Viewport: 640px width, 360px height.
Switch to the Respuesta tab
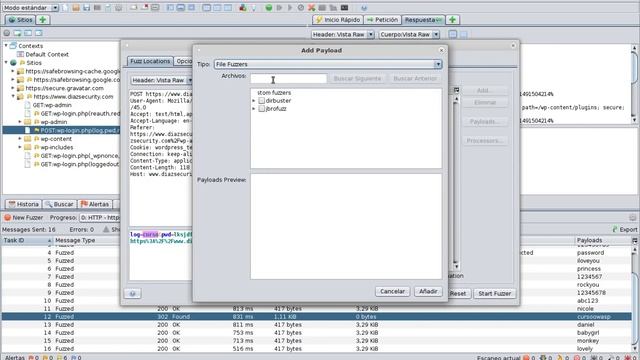[423, 20]
